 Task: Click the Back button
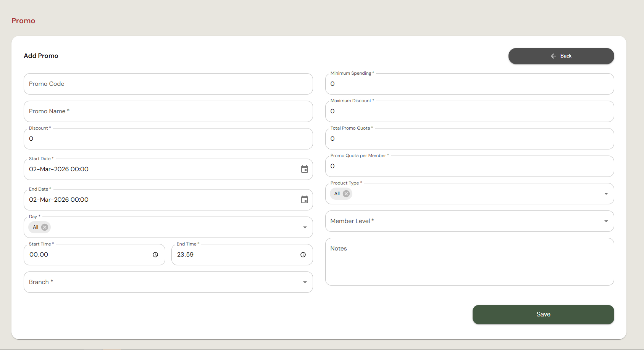tap(561, 56)
